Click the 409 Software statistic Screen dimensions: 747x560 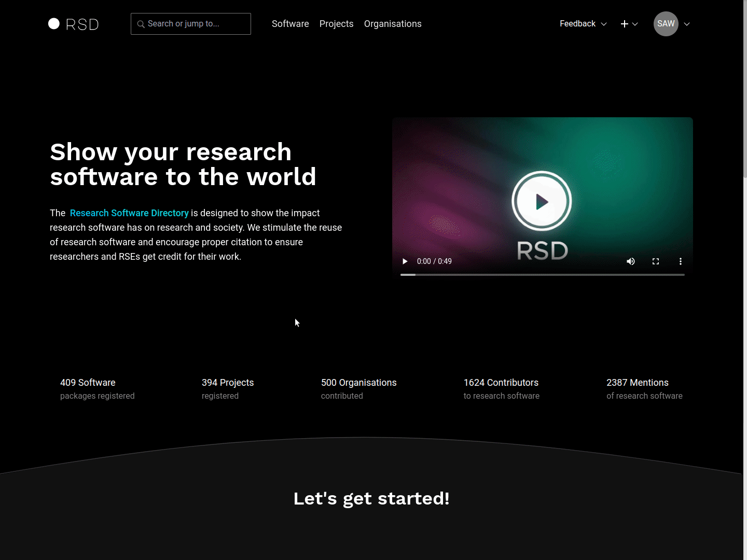point(88,383)
